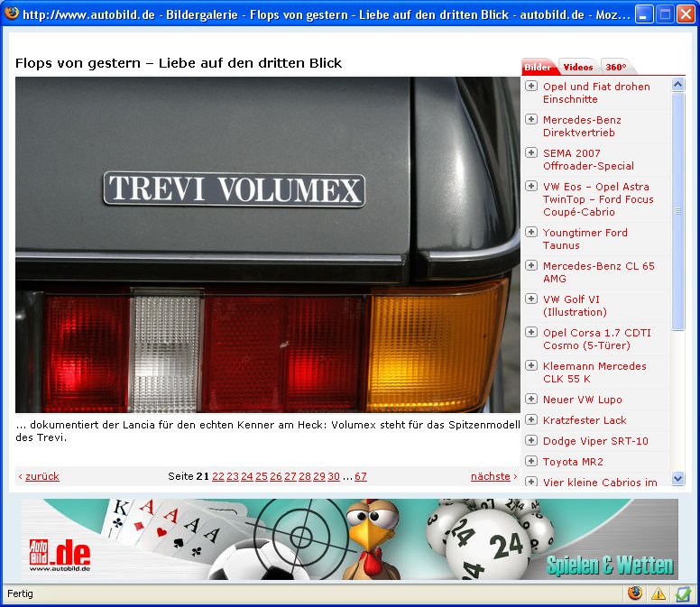
Task: Open the 360° tab
Action: point(616,67)
